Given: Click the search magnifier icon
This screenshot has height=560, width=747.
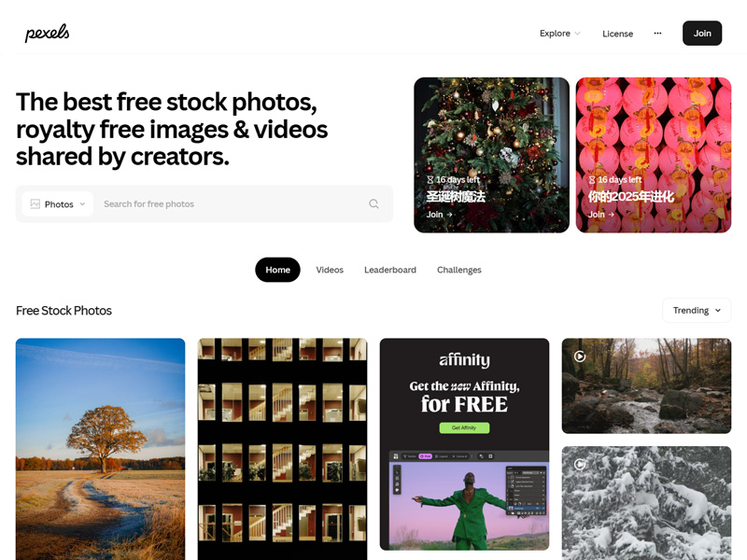Looking at the screenshot, I should 374,203.
